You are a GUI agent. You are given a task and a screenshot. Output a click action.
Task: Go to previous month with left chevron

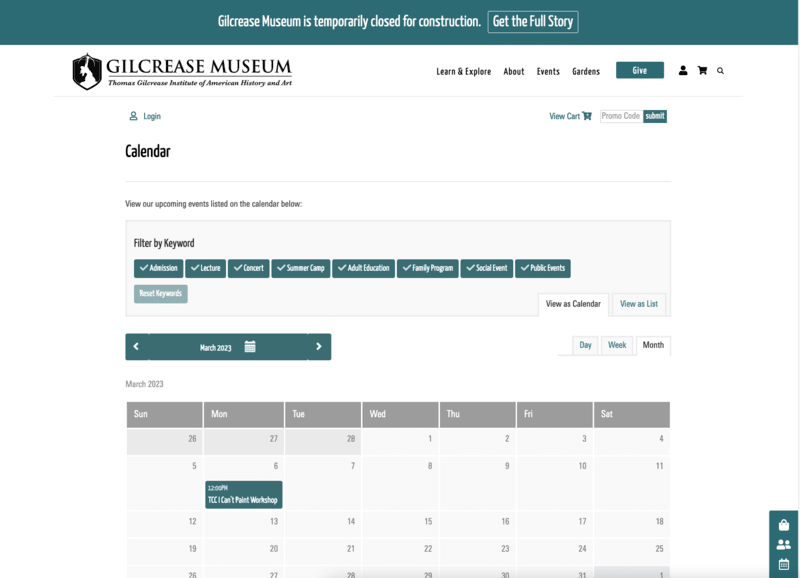pos(138,345)
